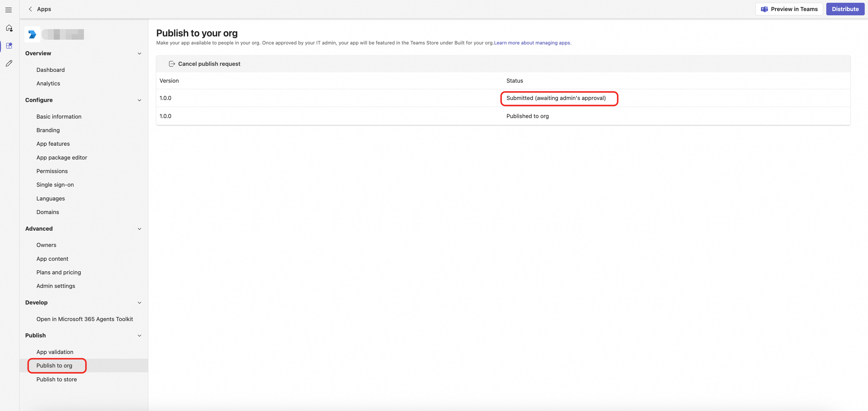This screenshot has height=411, width=868.
Task: Open Admin settings in Advanced section
Action: coord(56,286)
